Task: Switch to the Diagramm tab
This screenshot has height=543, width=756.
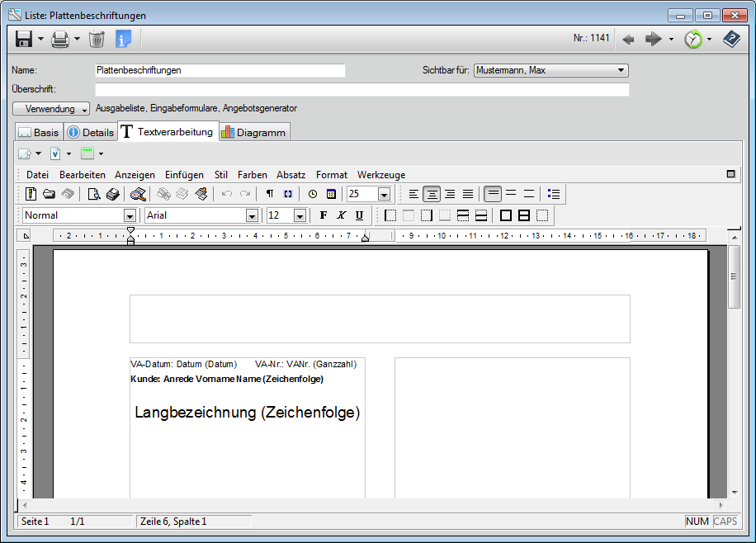Action: 253,131
